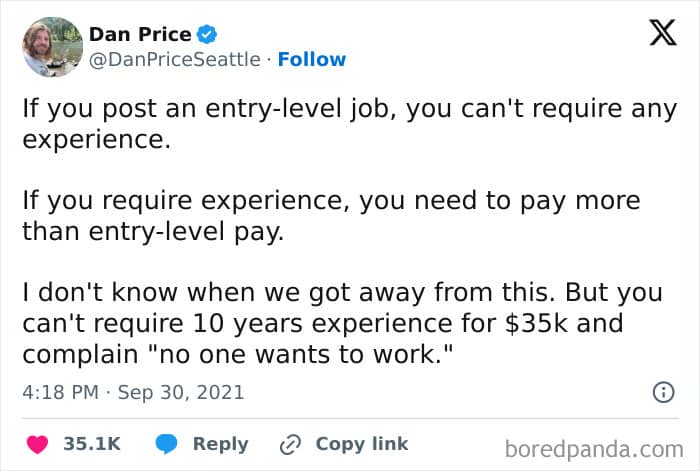Screen dimensions: 700x471
Task: Click the paragraph mentioning $35k
Action: tap(342, 323)
